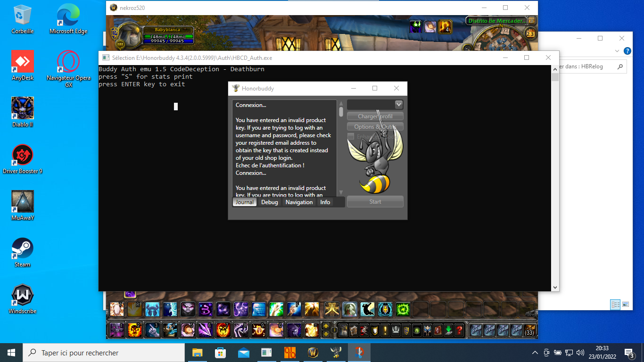Click action bar slot 7 fiery face spell

pos(223,330)
